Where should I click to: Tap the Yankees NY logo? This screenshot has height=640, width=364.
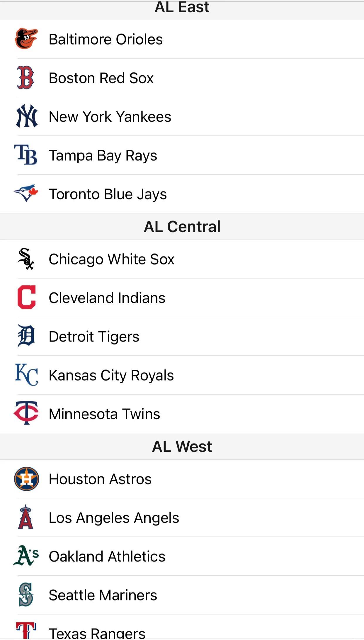(27, 116)
